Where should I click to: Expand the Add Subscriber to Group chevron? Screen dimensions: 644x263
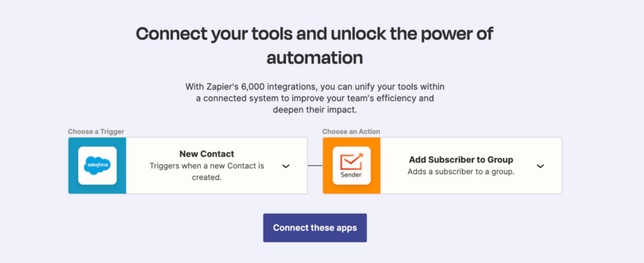tap(540, 166)
